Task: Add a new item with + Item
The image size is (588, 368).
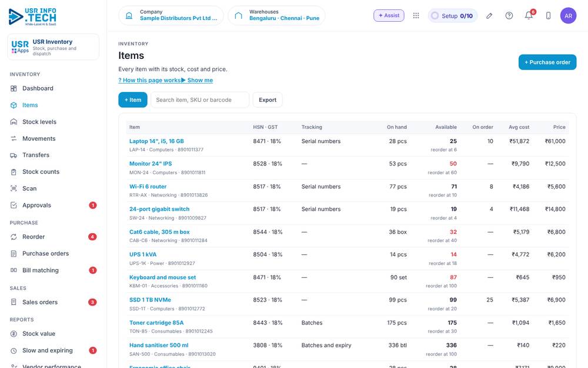Action: (x=133, y=100)
